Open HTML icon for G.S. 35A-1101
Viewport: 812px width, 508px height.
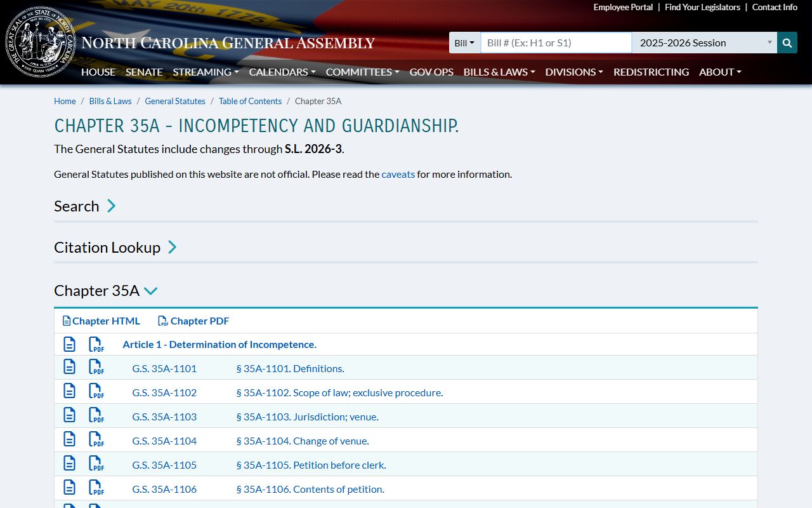(x=69, y=367)
